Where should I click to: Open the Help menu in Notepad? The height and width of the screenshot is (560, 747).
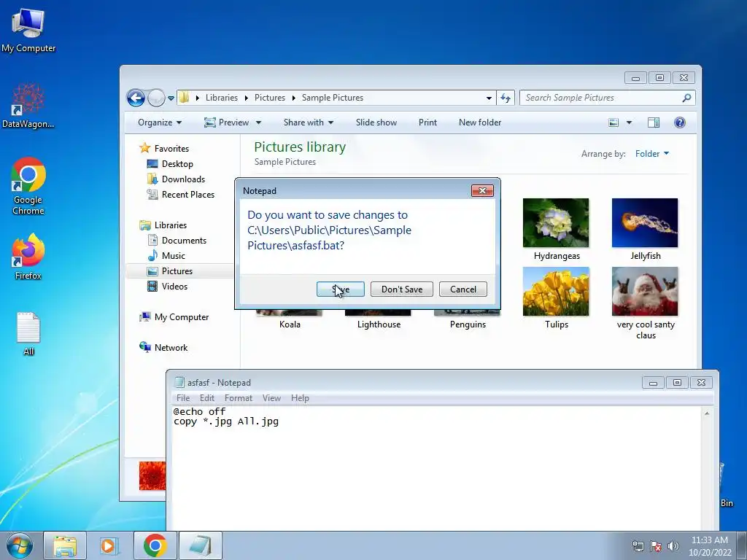tap(300, 398)
